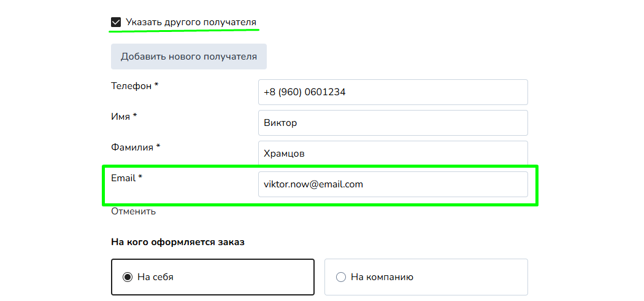Click the На компанию option text
This screenshot has height=301, width=644.
pos(381,277)
